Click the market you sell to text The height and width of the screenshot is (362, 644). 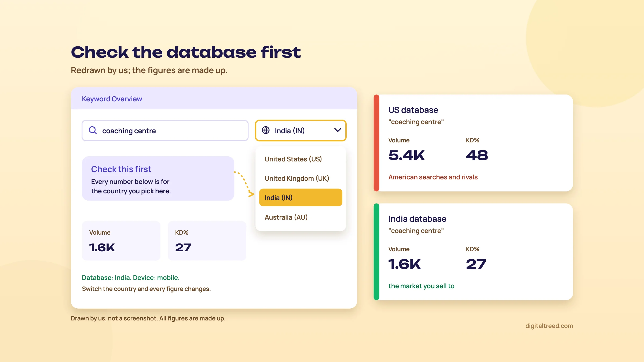point(421,286)
